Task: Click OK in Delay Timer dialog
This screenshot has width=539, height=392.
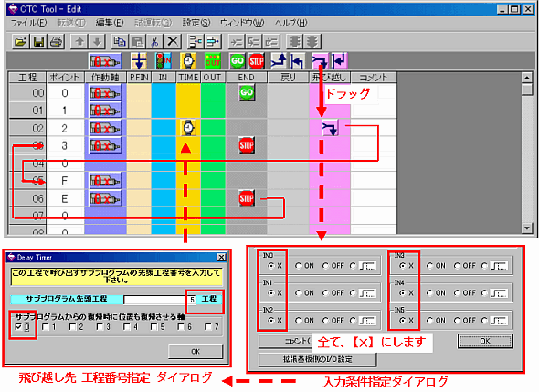Action: 196,352
